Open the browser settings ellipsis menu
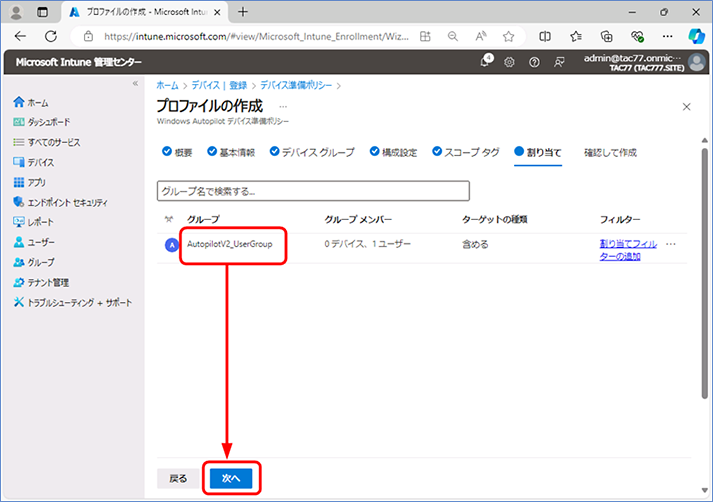The width and height of the screenshot is (713, 502). 667,36
